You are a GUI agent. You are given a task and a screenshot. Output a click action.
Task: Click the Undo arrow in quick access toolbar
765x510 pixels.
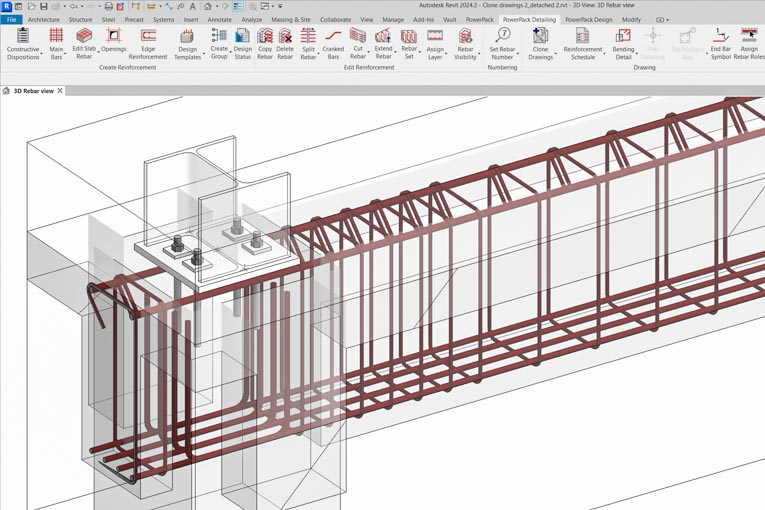(x=73, y=6)
